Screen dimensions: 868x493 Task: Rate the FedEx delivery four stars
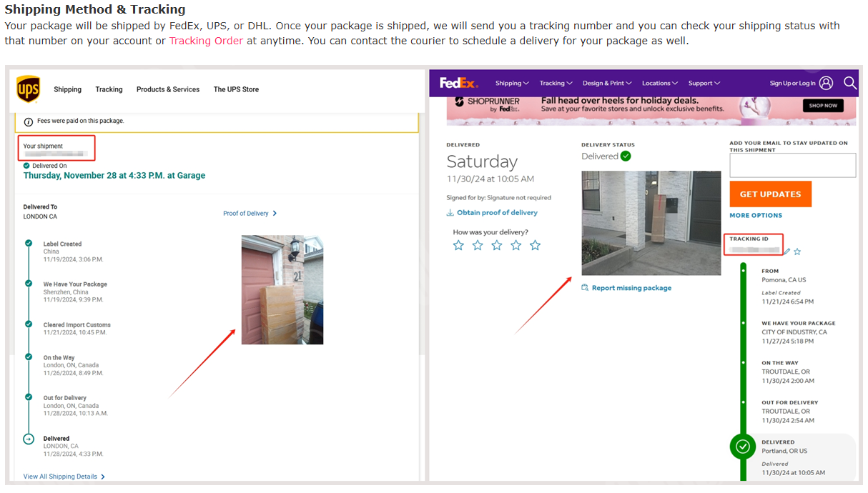pos(516,245)
